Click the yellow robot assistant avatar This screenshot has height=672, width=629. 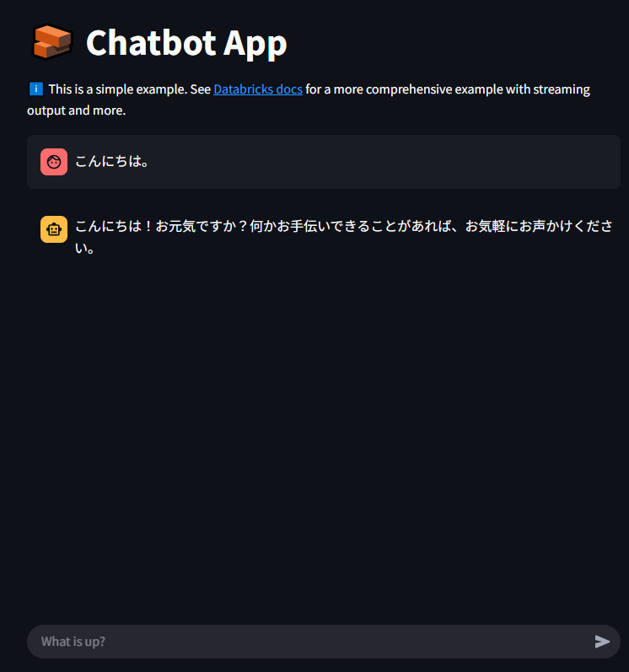(x=54, y=229)
